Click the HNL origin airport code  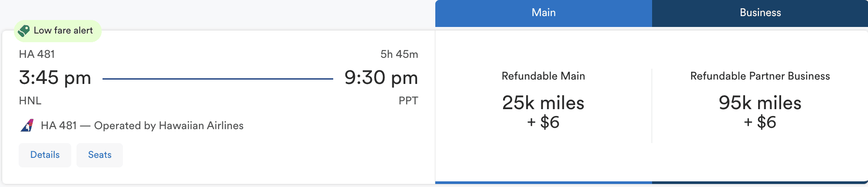30,101
